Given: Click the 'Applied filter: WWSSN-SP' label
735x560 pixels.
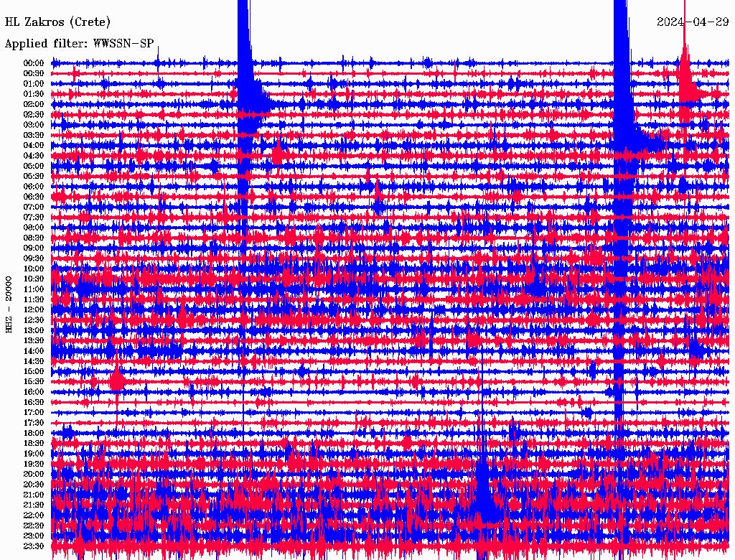Looking at the screenshot, I should point(79,44).
